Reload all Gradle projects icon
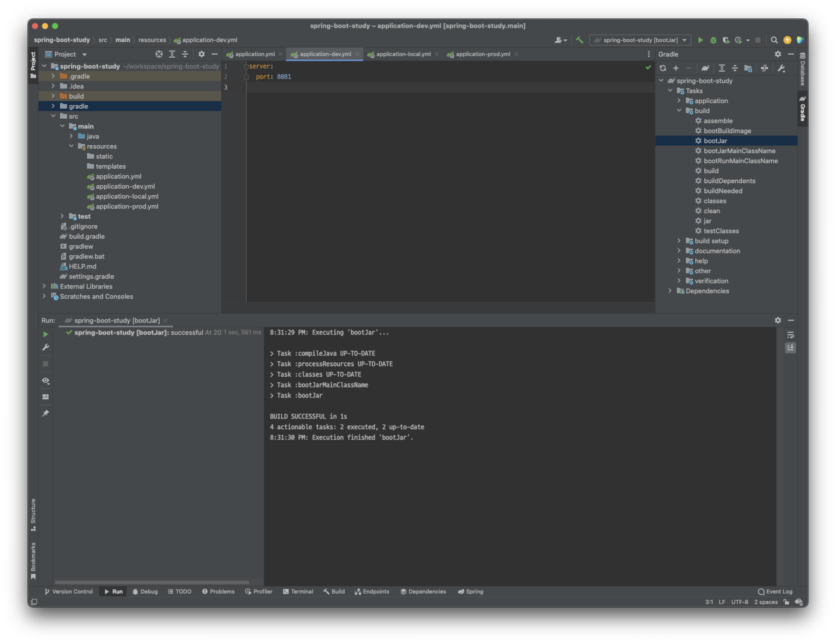The height and width of the screenshot is (644, 836). point(663,68)
